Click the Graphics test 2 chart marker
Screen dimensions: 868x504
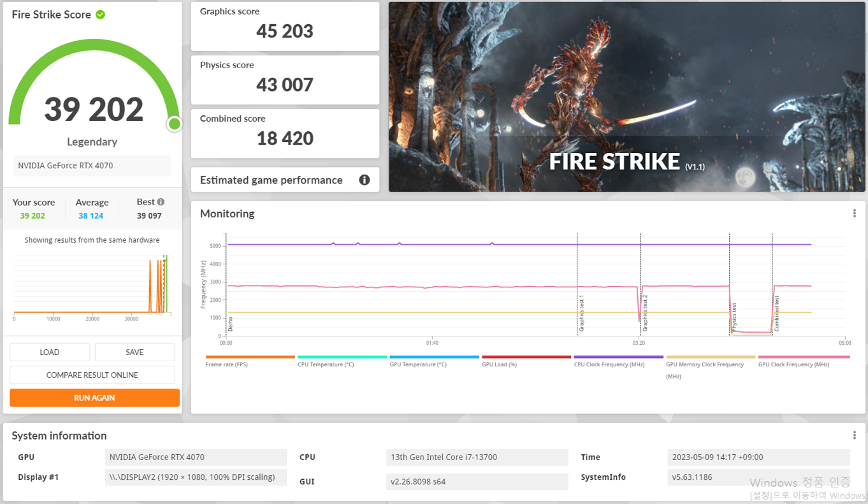[645, 313]
